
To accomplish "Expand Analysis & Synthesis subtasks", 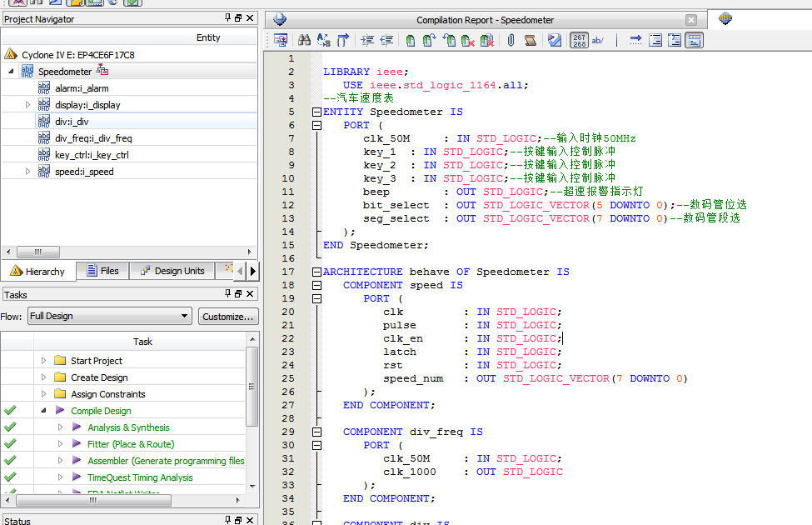I will [x=60, y=427].
